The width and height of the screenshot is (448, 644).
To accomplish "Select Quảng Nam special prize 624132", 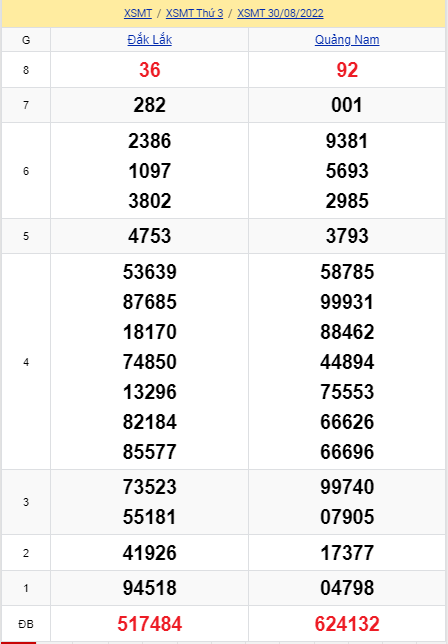I will tap(347, 624).
